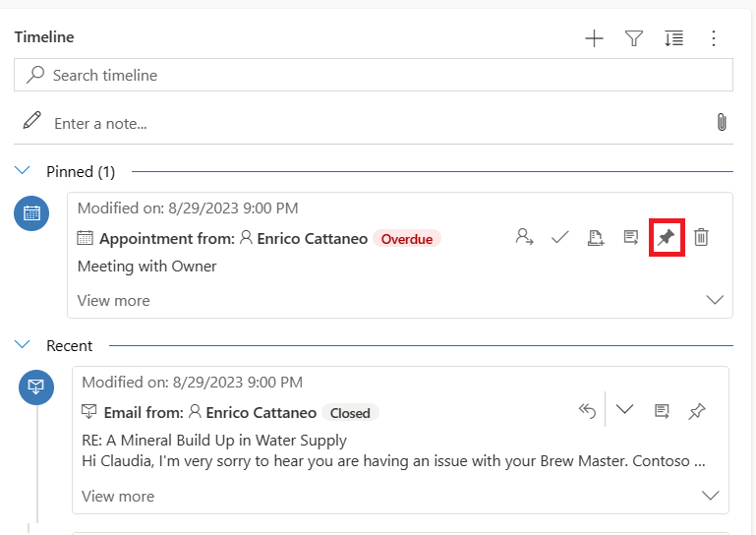Image resolution: width=756 pixels, height=535 pixels.
Task: Open the timeline filter pane
Action: tap(634, 38)
